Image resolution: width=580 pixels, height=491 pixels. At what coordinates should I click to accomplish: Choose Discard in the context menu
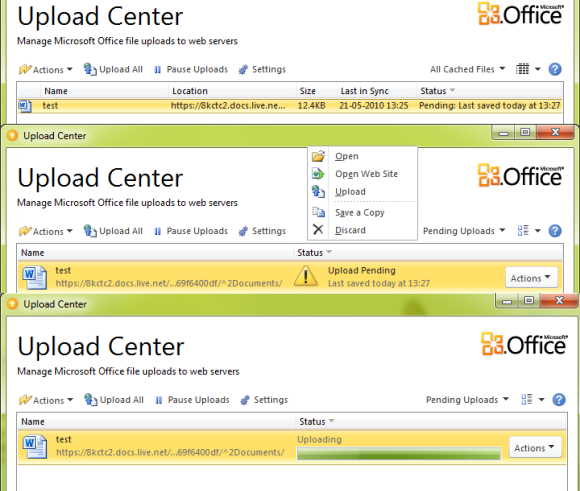click(350, 230)
